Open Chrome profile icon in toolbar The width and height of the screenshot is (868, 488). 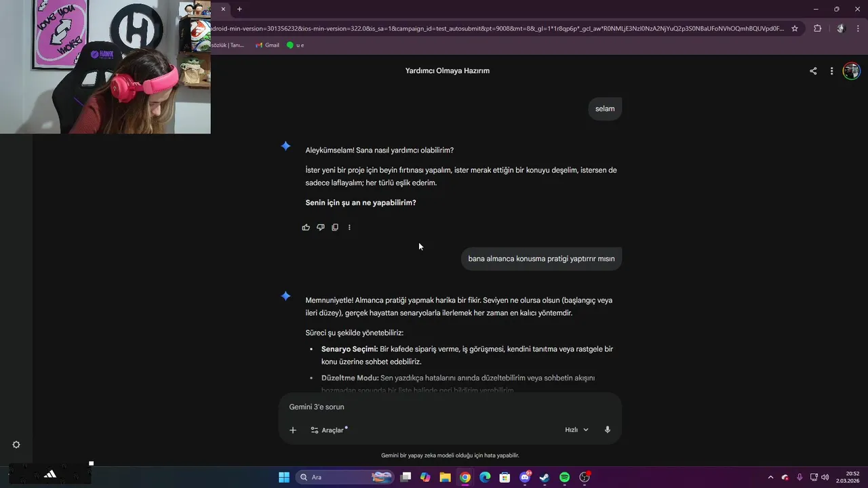(x=841, y=28)
